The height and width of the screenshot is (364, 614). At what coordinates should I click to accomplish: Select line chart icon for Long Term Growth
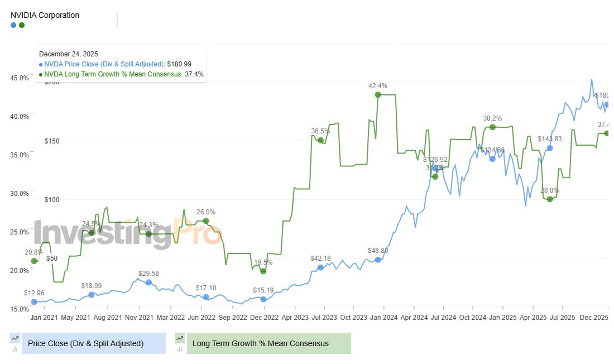point(180,338)
